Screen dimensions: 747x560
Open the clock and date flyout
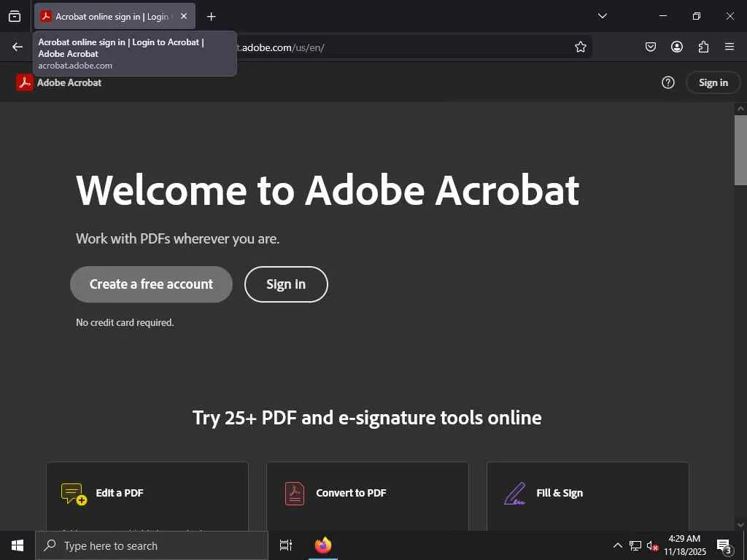pyautogui.click(x=684, y=545)
